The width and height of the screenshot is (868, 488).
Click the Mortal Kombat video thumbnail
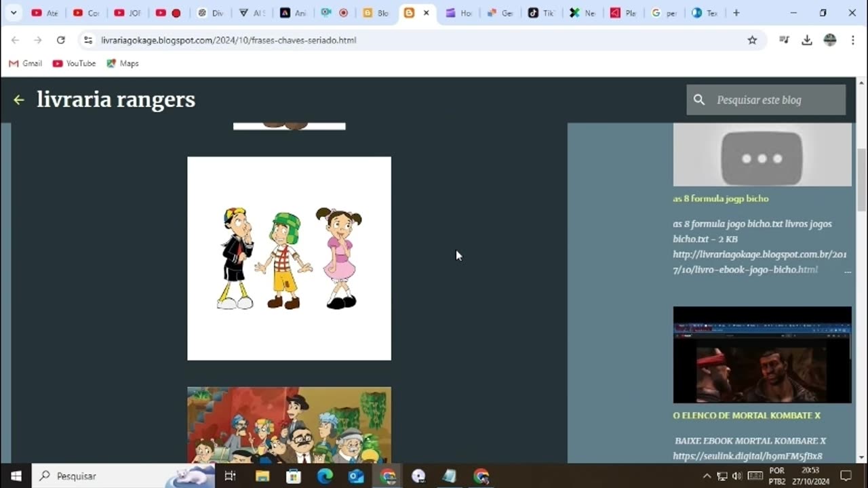click(762, 354)
